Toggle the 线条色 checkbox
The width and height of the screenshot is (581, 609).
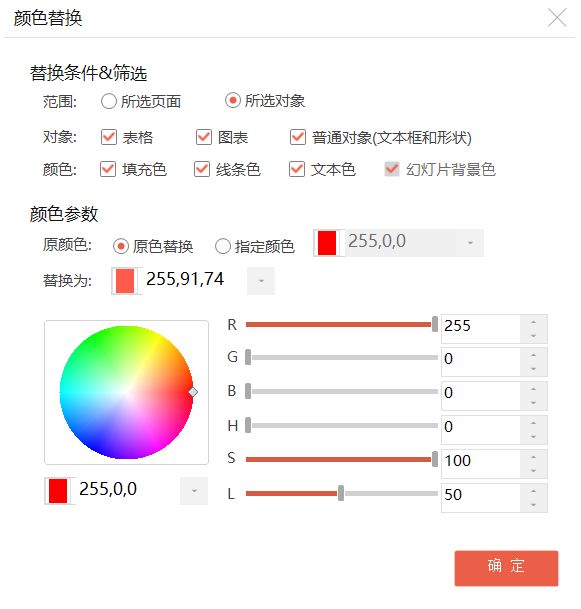[202, 169]
